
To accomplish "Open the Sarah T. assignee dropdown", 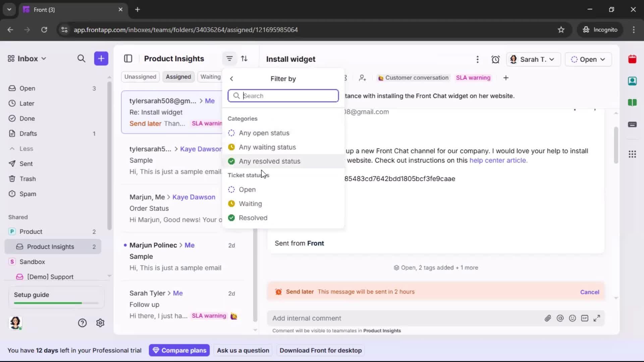I will click(x=533, y=59).
